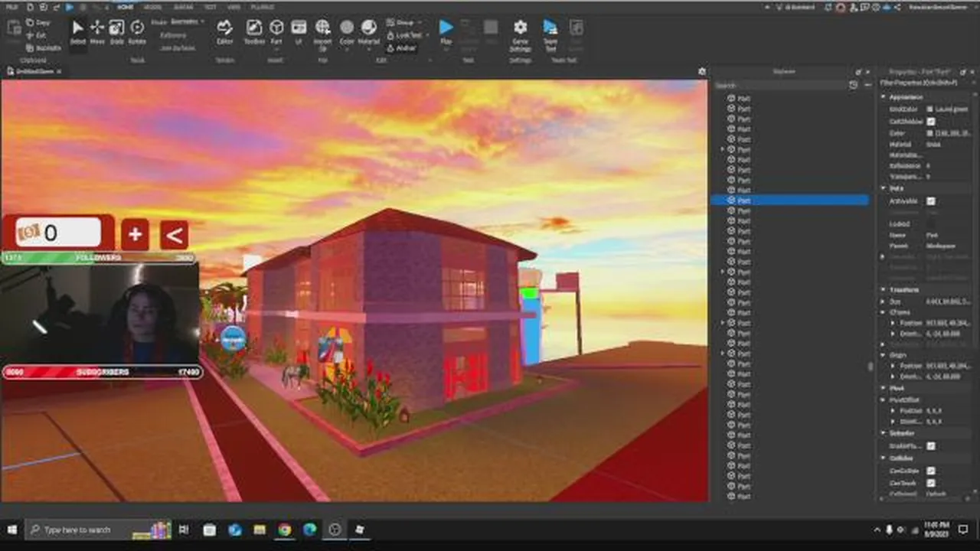980x551 pixels.
Task: Collapse the Pivot property section
Action: click(x=883, y=389)
